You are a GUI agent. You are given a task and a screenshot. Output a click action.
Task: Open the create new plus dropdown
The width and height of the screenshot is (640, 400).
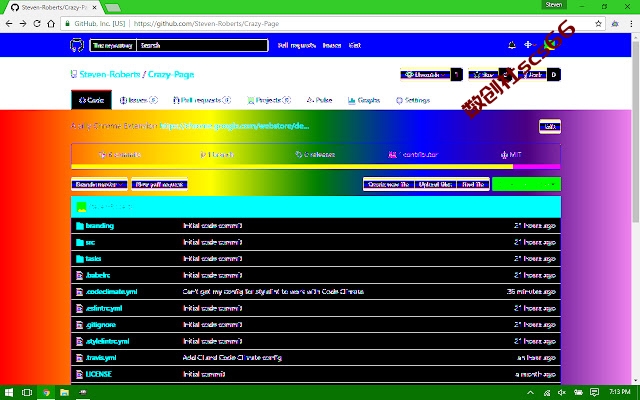click(x=530, y=45)
